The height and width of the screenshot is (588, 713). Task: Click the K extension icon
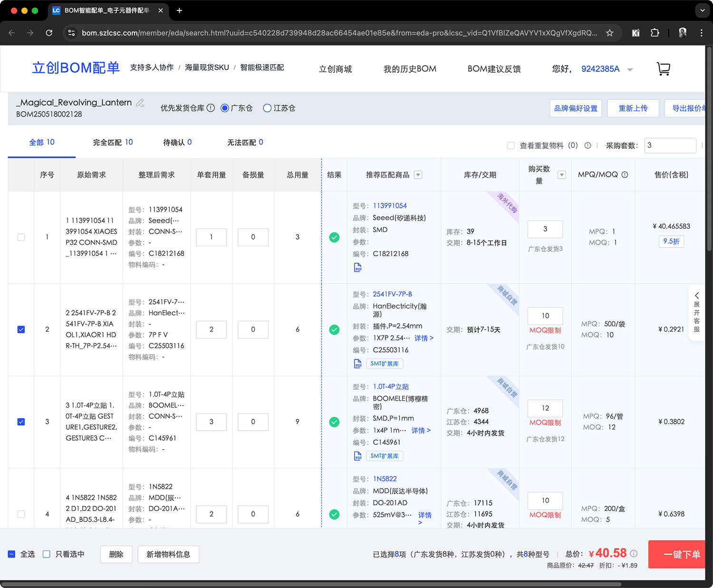point(636,33)
